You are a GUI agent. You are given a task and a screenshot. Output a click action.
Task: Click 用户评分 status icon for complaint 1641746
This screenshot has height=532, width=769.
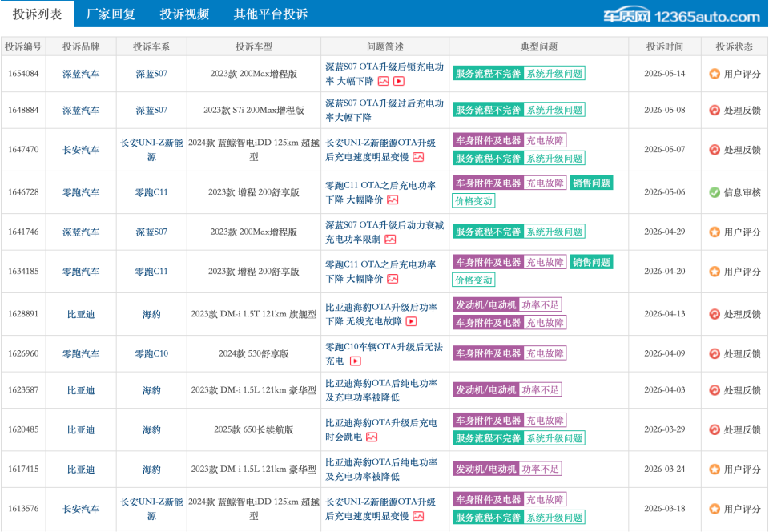(x=715, y=232)
